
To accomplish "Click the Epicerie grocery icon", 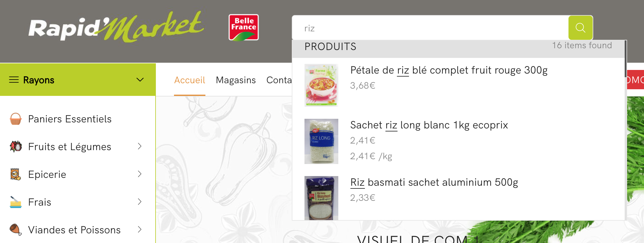I will point(15,174).
